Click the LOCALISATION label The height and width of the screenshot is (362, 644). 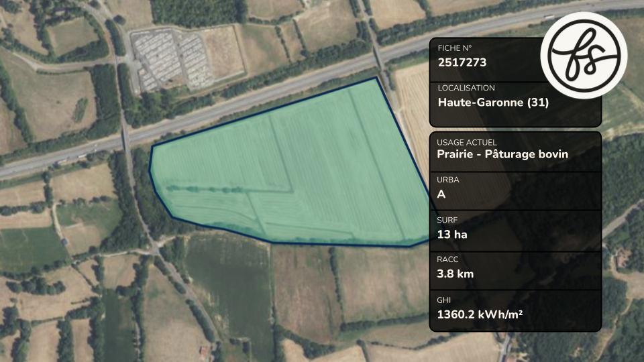tap(466, 88)
